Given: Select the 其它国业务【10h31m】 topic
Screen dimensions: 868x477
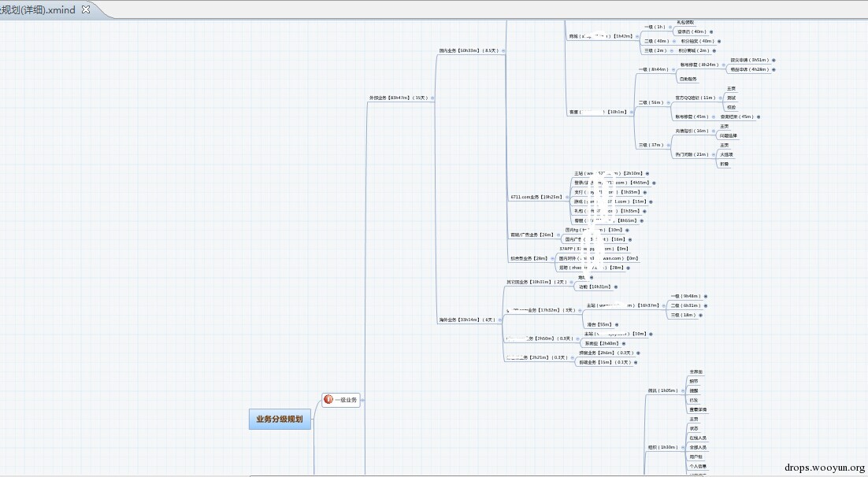Looking at the screenshot, I should coord(536,283).
